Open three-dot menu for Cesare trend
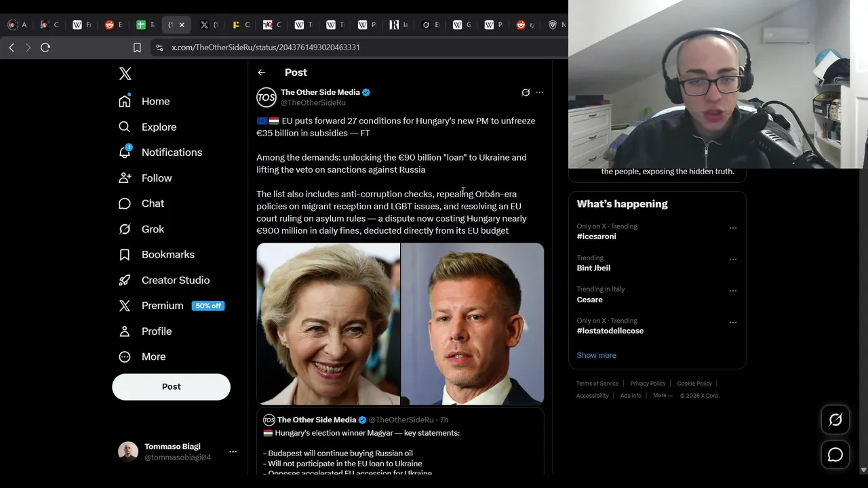Screen dimensions: 868x488 733,291
